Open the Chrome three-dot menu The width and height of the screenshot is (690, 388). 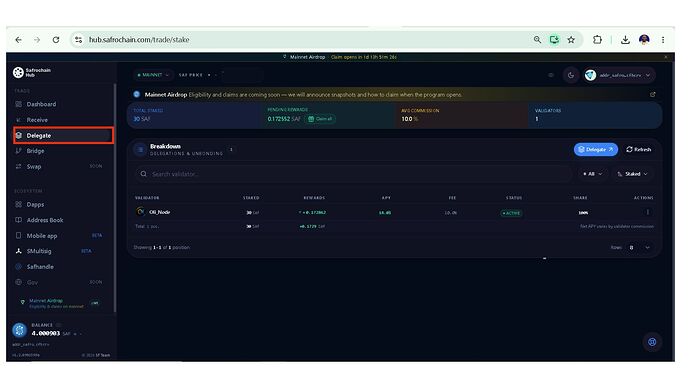pos(663,40)
